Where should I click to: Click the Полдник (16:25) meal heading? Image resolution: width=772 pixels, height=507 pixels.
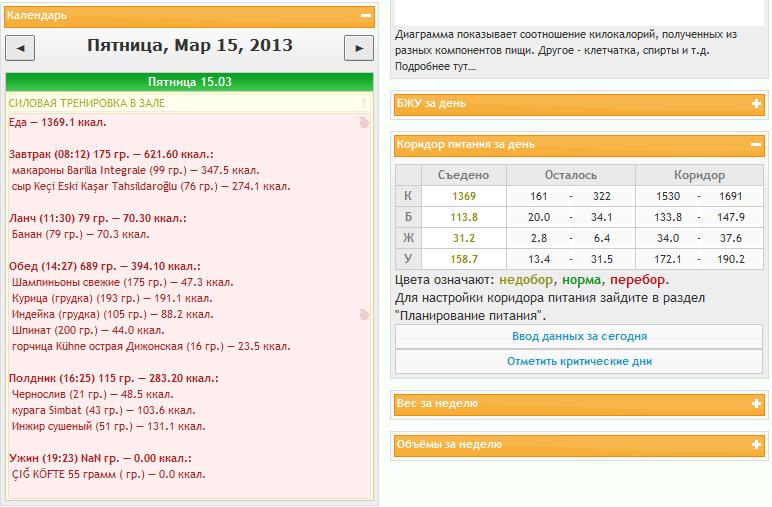[x=114, y=379]
